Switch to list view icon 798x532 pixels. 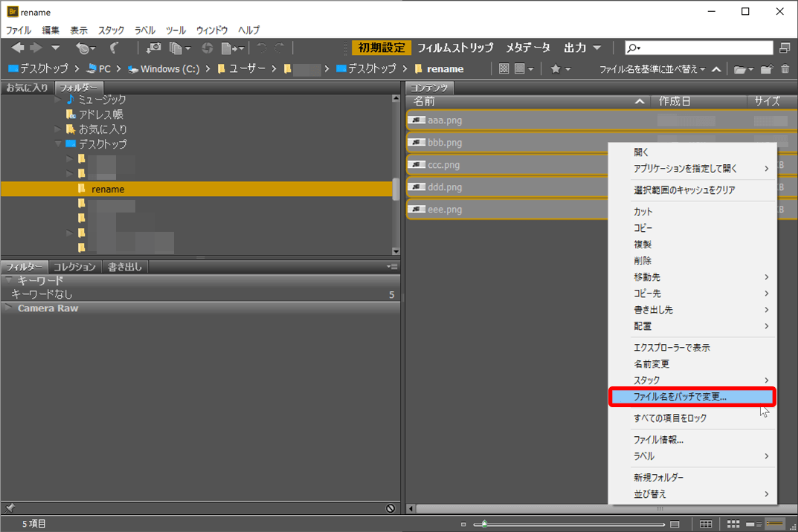775,523
